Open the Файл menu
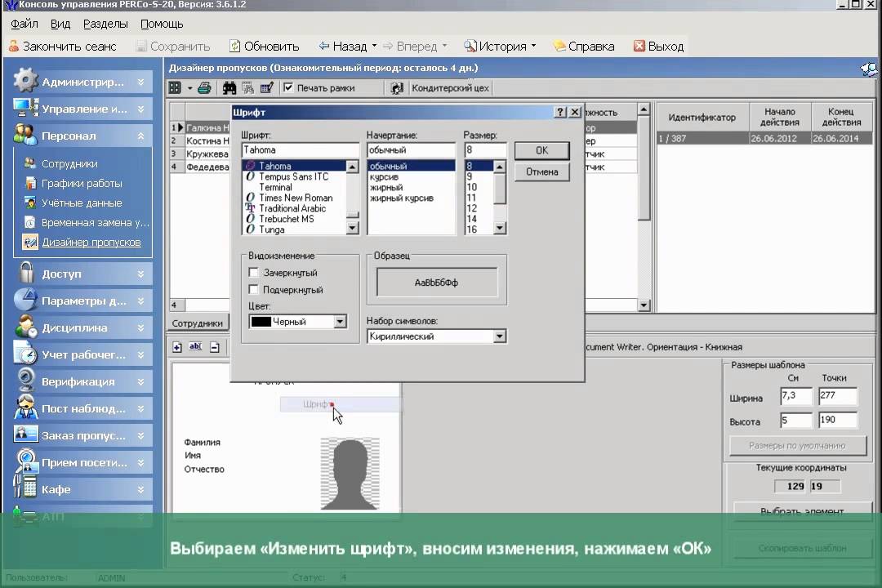882x588 pixels. (24, 24)
